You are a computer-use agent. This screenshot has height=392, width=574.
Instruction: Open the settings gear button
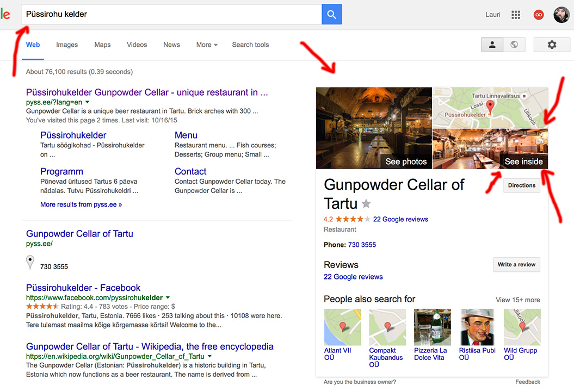(x=552, y=45)
